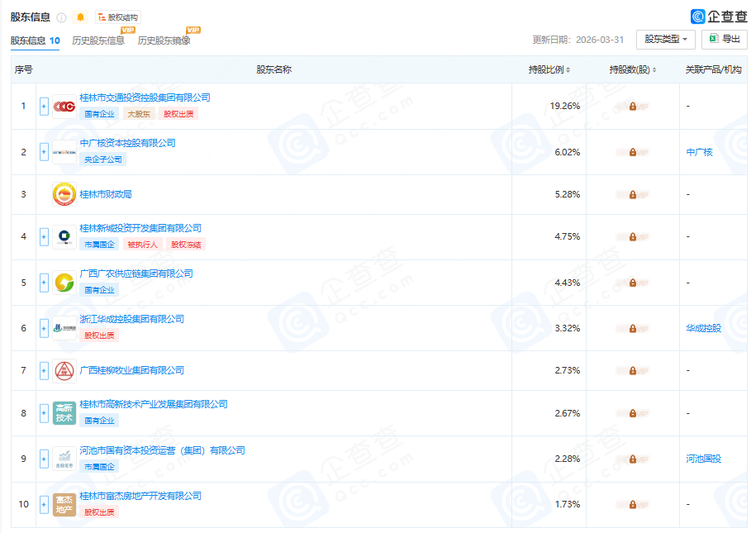Open the 中广核 related institution link
Image resolution: width=756 pixels, height=533 pixels.
pyautogui.click(x=699, y=152)
